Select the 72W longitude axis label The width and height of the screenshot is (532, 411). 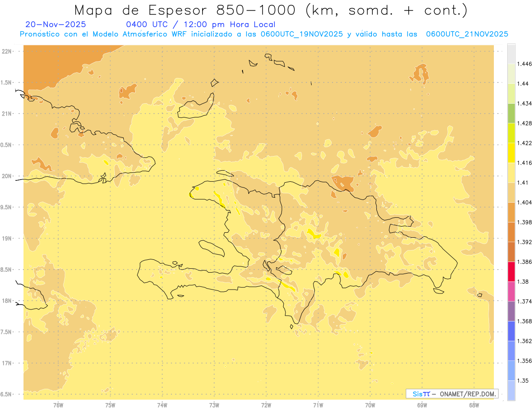pos(266,405)
